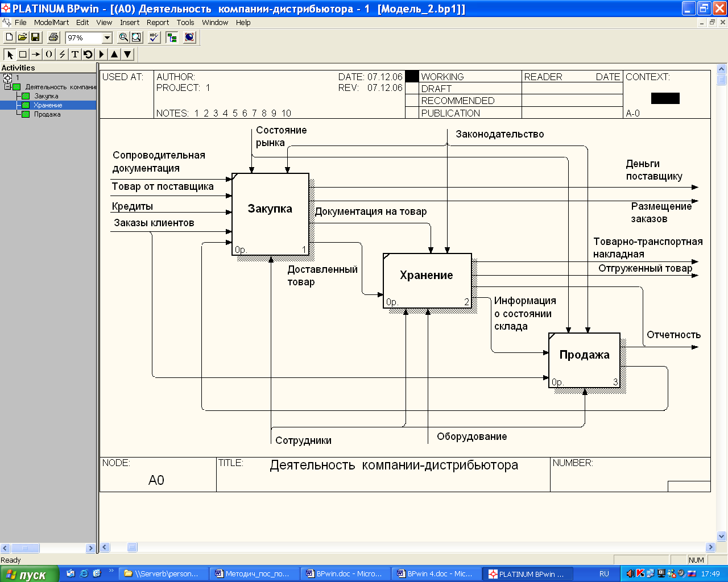Open the zoom percentage dropdown
Viewport: 728px width, 582px height.
pos(107,38)
